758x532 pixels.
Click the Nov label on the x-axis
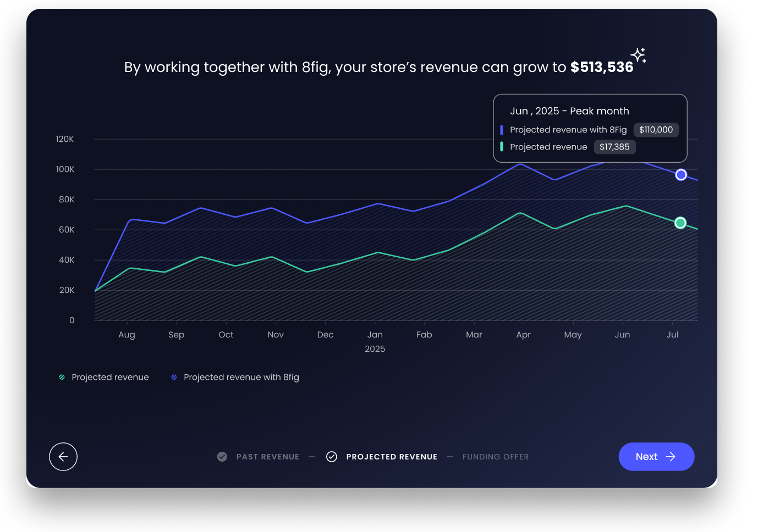276,335
